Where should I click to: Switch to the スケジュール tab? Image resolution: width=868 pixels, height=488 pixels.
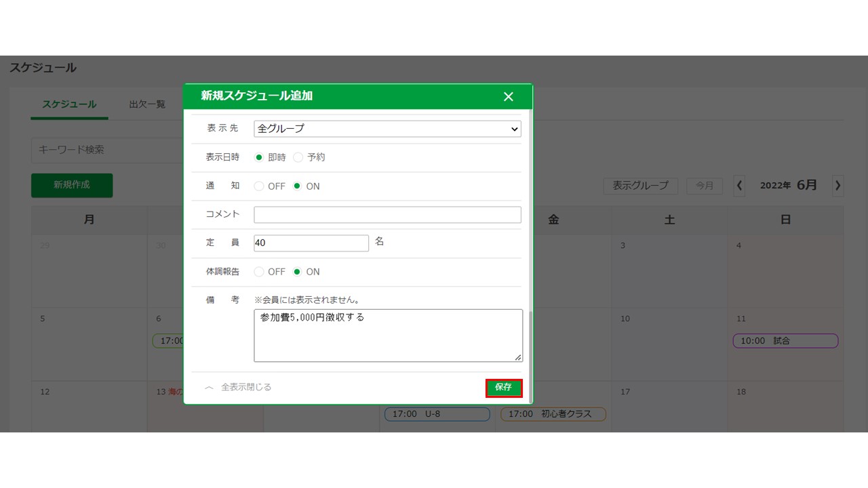pos(69,104)
